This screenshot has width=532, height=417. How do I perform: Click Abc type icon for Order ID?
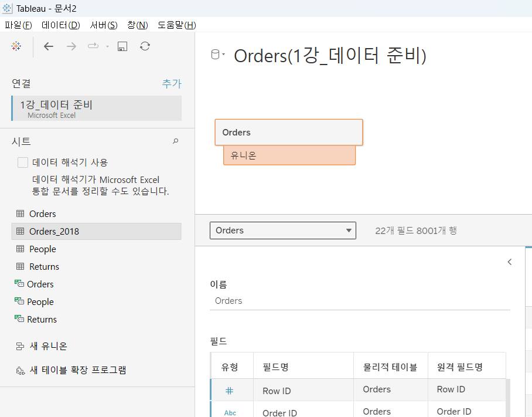(230, 413)
